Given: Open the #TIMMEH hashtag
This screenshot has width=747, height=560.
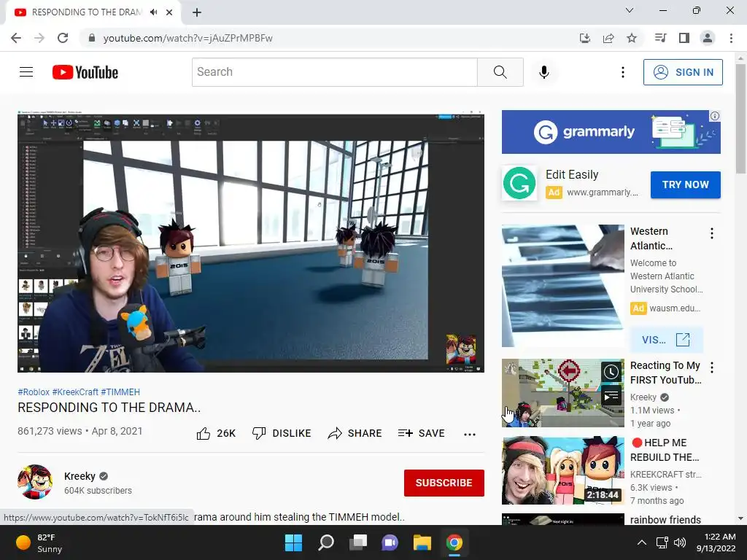Looking at the screenshot, I should point(120,392).
